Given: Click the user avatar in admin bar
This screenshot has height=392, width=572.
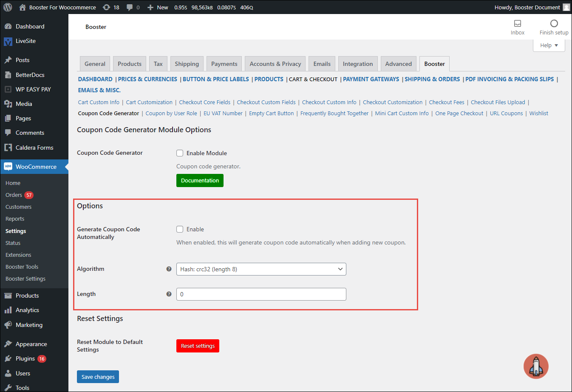Looking at the screenshot, I should tap(566, 7).
